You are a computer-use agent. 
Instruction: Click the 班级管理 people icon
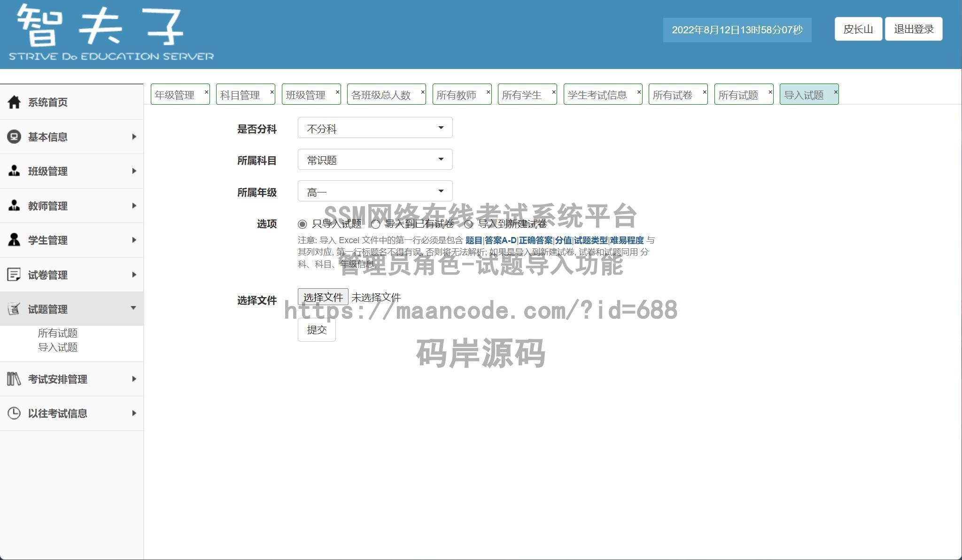[14, 171]
